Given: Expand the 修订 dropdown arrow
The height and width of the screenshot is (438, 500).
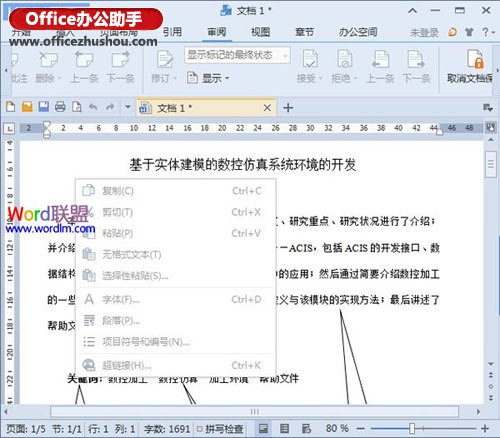Looking at the screenshot, I should click(x=175, y=79).
